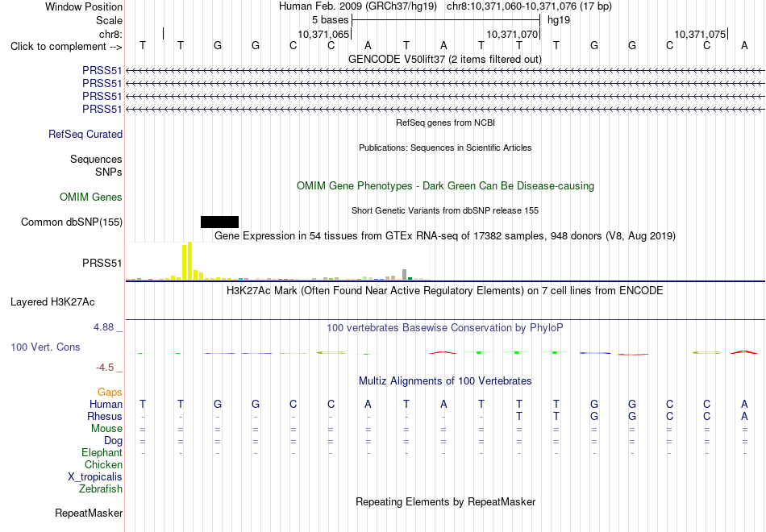Click the Gaps label in Multiz track
The width and height of the screenshot is (766, 532).
(110, 393)
